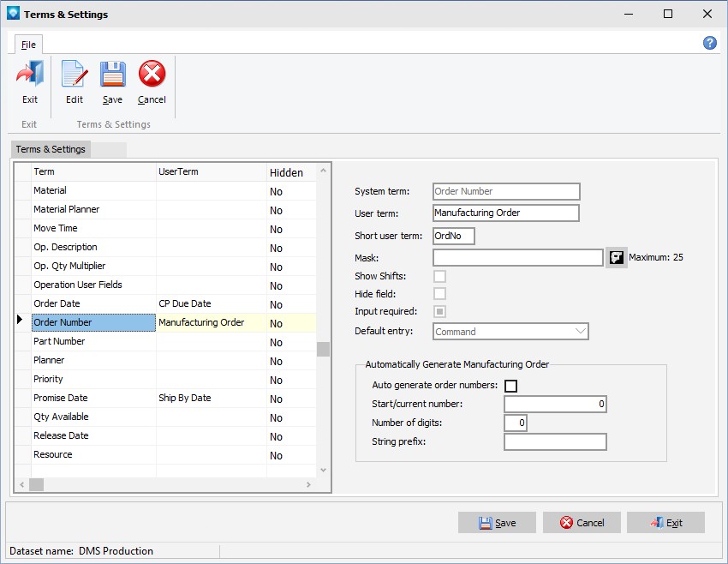The image size is (728, 564).
Task: Click the vertical scrollbar thumb in terms list
Action: 323,349
